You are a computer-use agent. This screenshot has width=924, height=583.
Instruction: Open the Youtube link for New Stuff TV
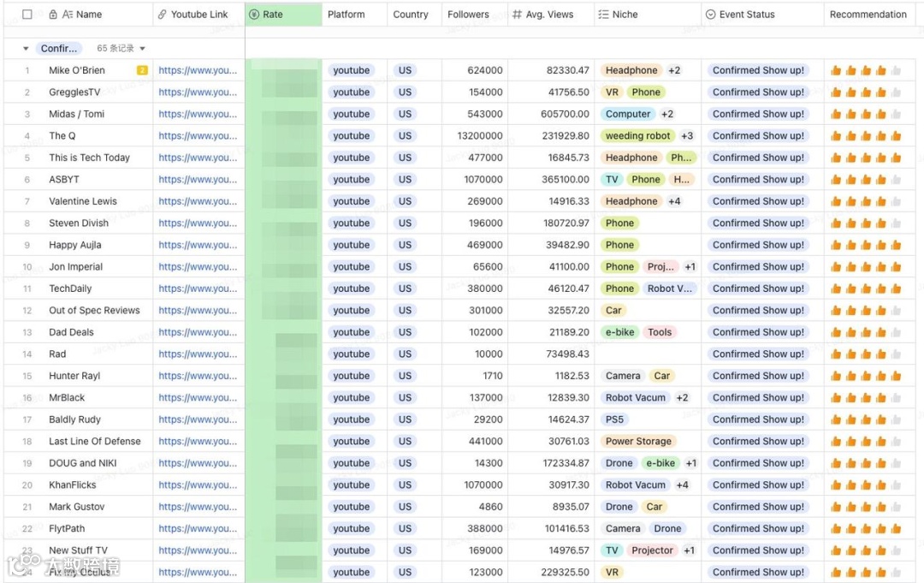pyautogui.click(x=198, y=550)
